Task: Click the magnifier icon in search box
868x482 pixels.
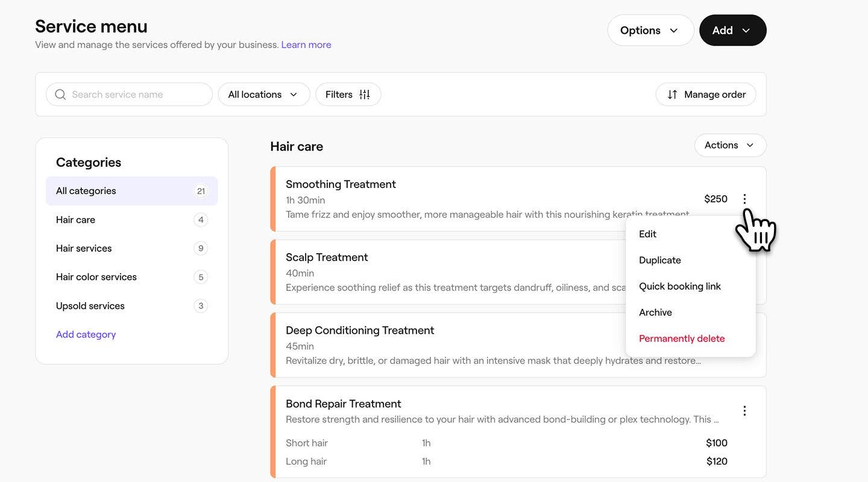Action: coord(60,95)
